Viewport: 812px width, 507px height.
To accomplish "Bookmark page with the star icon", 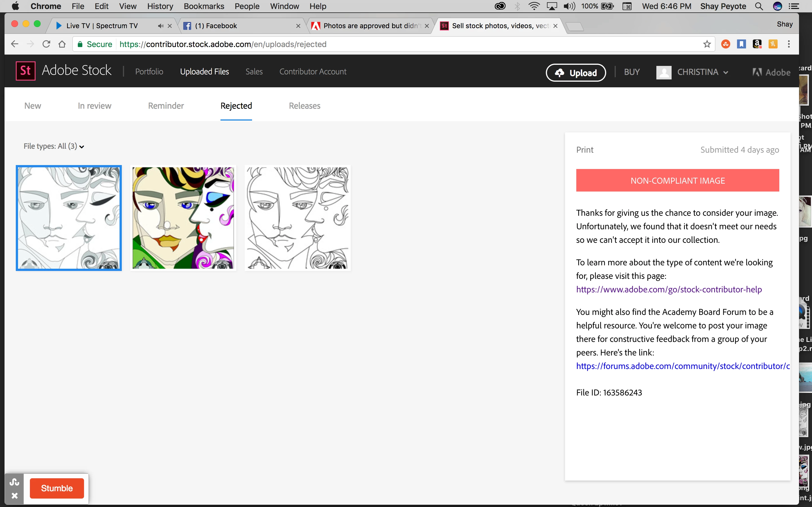I will click(707, 44).
